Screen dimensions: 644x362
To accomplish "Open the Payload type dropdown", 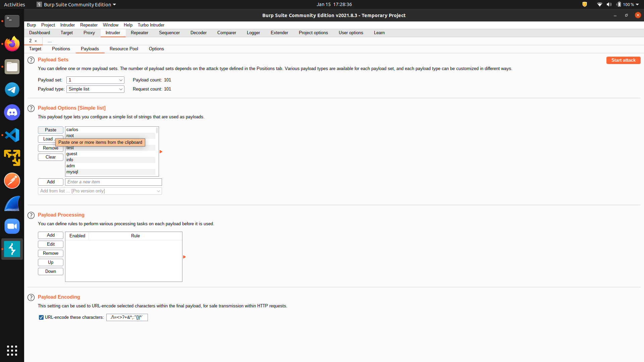I will pos(95,89).
